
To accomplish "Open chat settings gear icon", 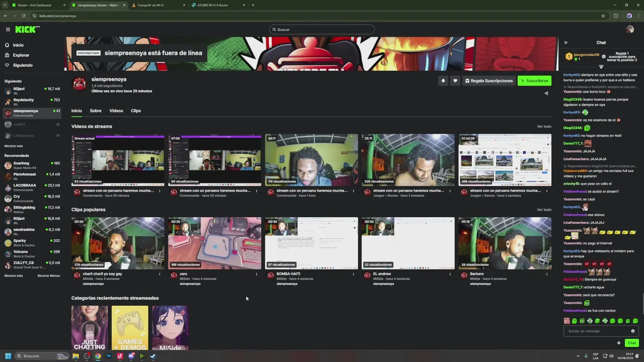I will [x=619, y=343].
